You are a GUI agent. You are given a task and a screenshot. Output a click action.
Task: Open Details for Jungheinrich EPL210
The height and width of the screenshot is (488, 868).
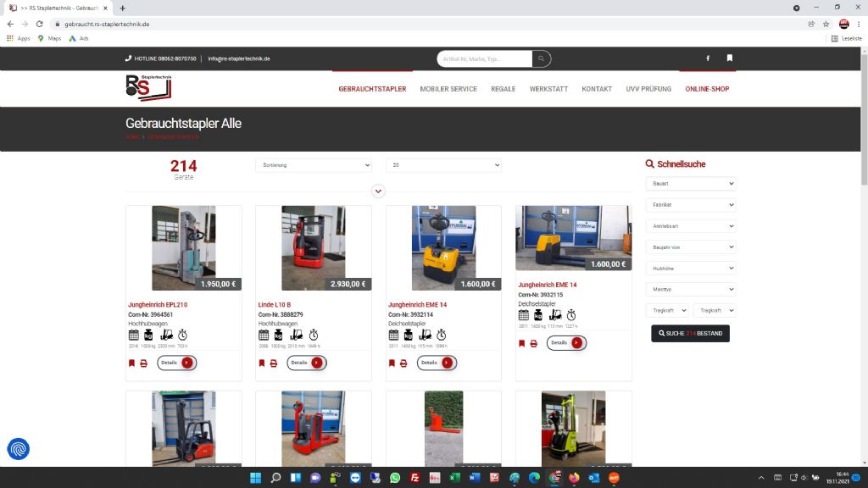pos(177,363)
